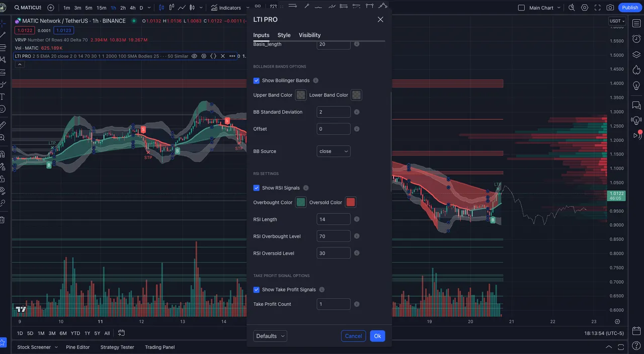Open the Lower Band Color swatch
The image size is (644, 354).
click(356, 95)
